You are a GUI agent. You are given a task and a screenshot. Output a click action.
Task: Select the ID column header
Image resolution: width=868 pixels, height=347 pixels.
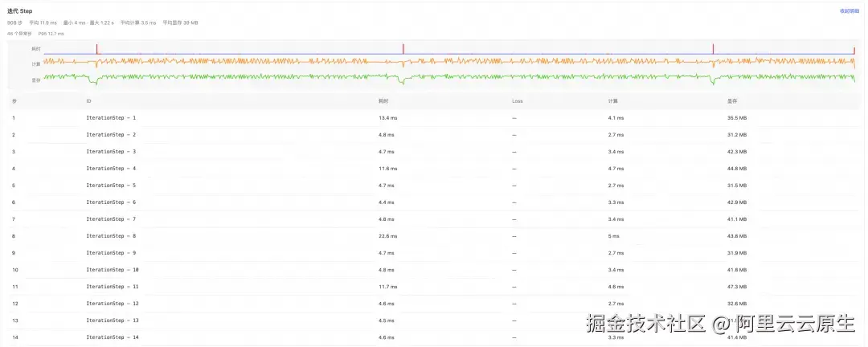pos(88,101)
